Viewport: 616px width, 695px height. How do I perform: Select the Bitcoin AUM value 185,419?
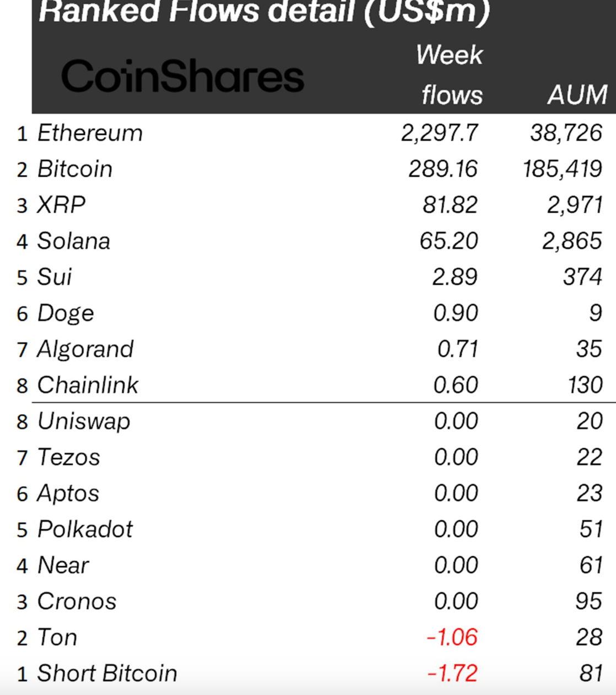(562, 169)
